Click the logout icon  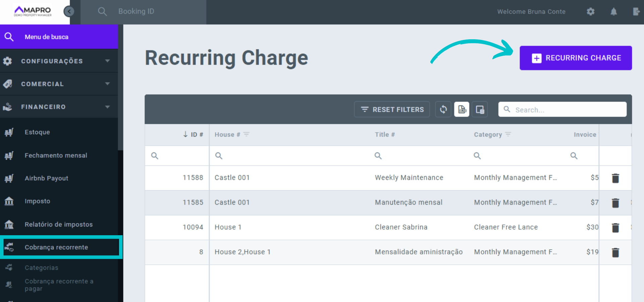pyautogui.click(x=636, y=12)
